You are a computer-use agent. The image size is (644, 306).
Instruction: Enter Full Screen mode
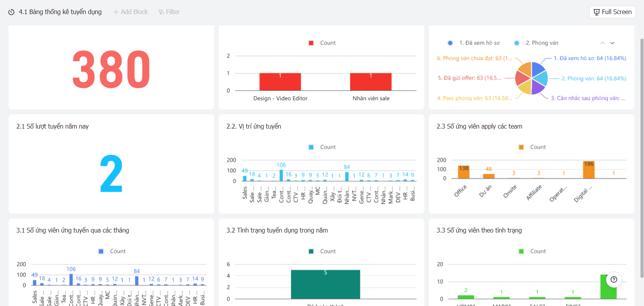click(612, 12)
